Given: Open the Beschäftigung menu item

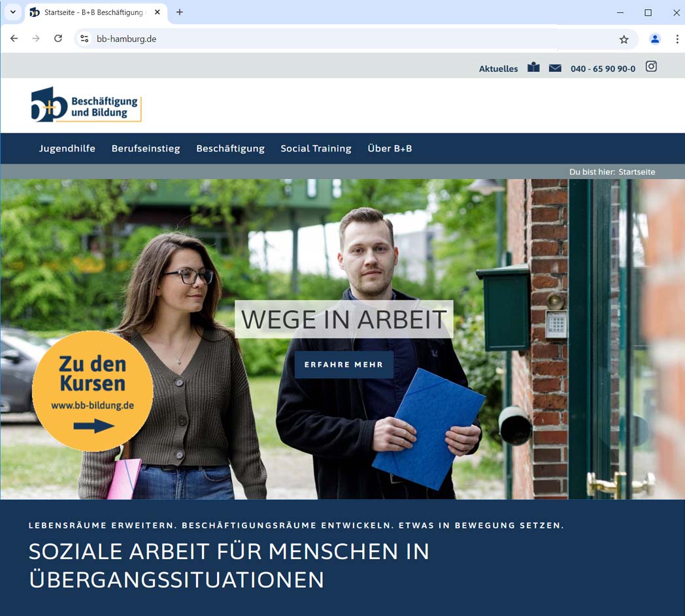Looking at the screenshot, I should click(x=230, y=148).
